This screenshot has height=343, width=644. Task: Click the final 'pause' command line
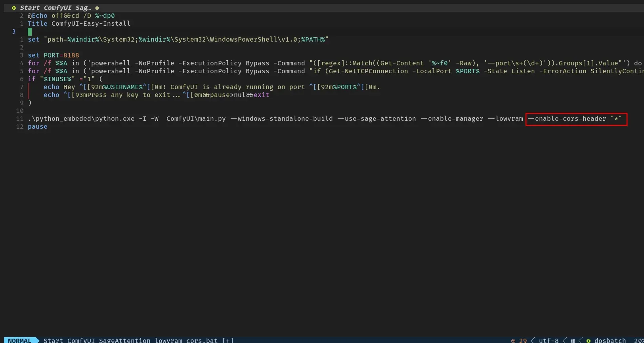tap(38, 127)
